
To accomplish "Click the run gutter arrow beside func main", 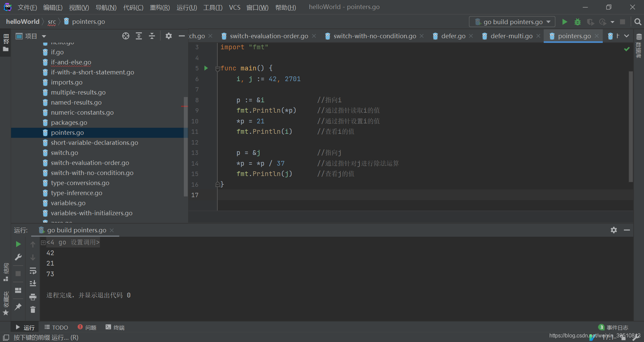I will 206,68.
